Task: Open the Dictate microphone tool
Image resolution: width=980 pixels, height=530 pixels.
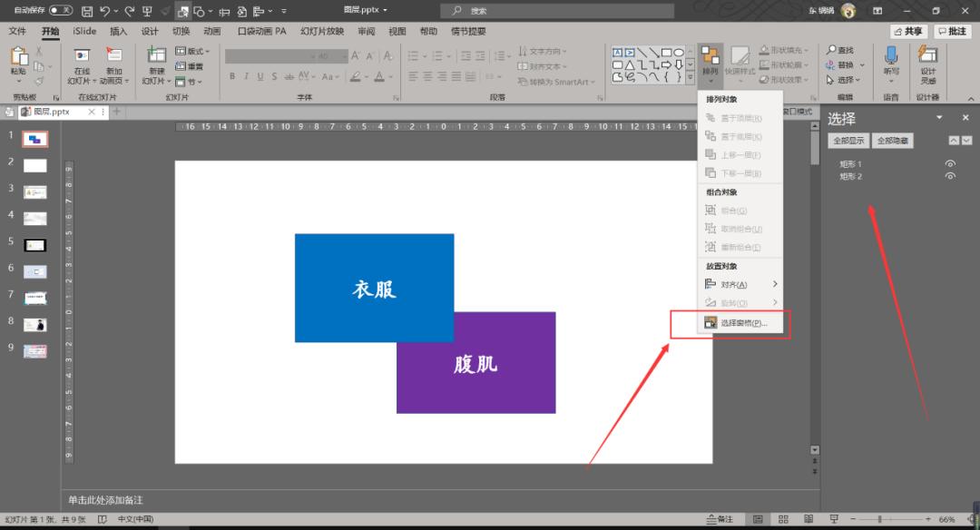Action: (x=891, y=56)
